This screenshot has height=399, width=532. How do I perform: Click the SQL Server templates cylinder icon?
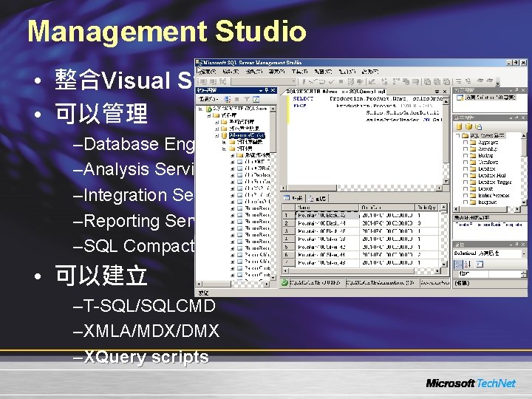pos(459,126)
